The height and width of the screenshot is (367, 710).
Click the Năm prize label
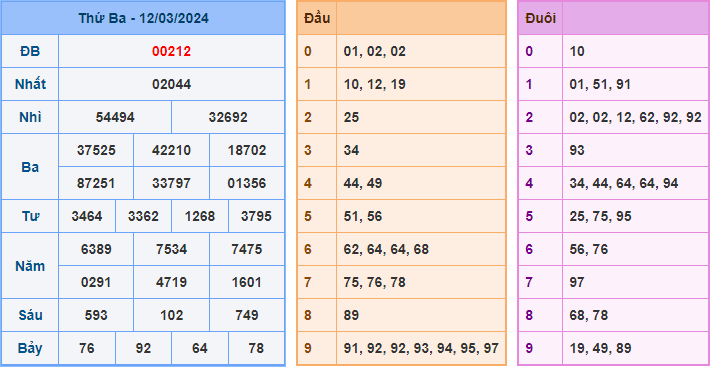click(x=30, y=266)
